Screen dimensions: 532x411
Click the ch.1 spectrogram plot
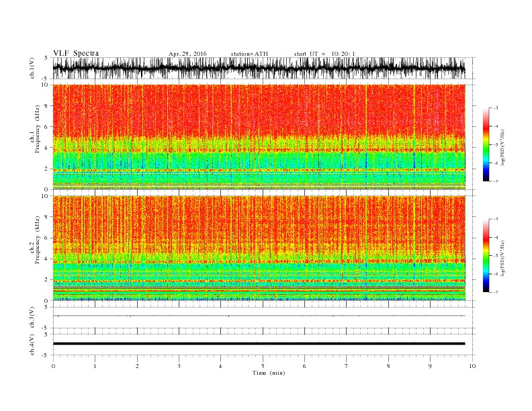[x=259, y=137]
